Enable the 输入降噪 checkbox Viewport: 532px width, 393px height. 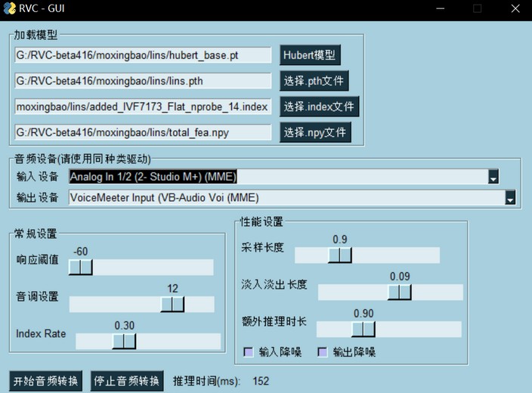pyautogui.click(x=249, y=352)
